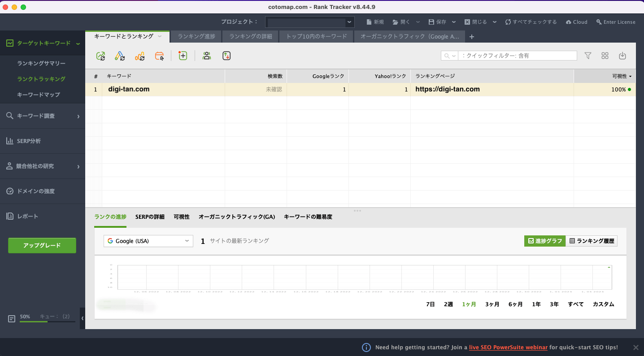Click the 50% task progress bar
Viewport: 644px width, 356px height.
pos(48,321)
